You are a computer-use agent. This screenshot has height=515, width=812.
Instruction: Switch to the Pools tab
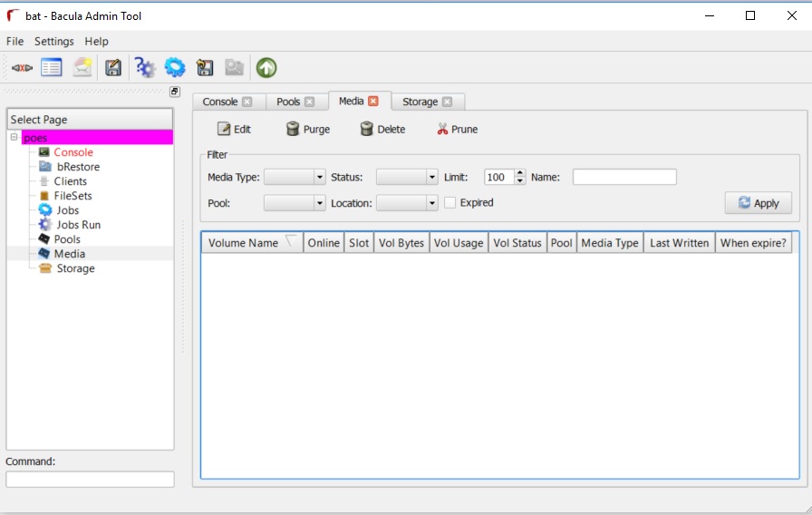pyautogui.click(x=288, y=102)
